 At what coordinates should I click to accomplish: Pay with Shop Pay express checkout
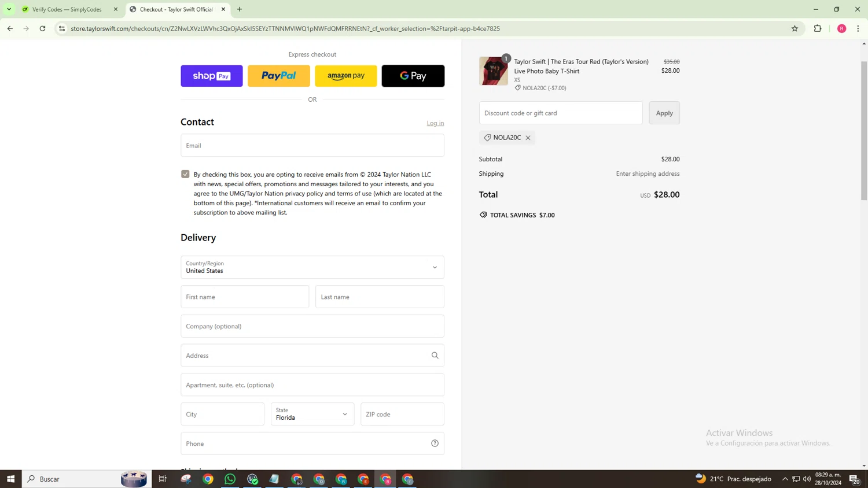pos(211,76)
